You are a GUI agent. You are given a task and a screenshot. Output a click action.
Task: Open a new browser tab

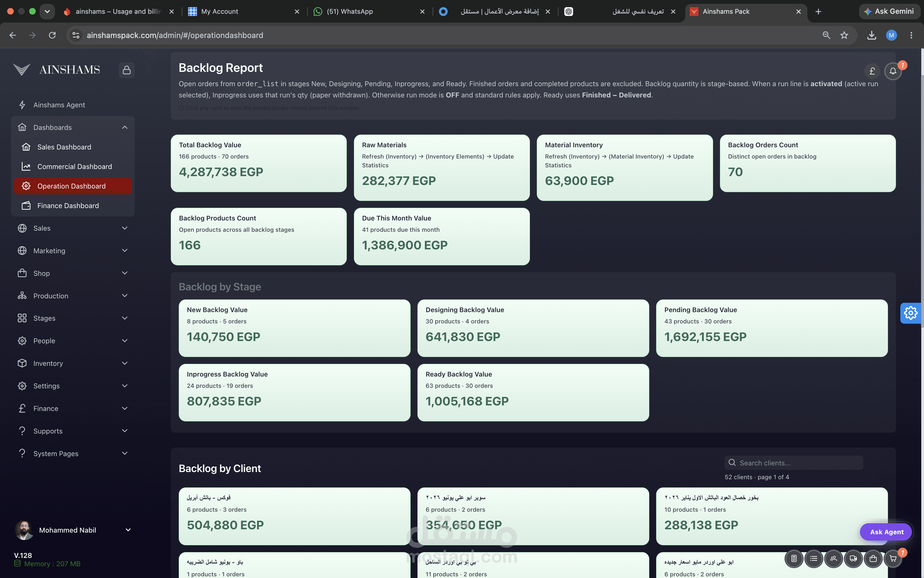tap(818, 12)
